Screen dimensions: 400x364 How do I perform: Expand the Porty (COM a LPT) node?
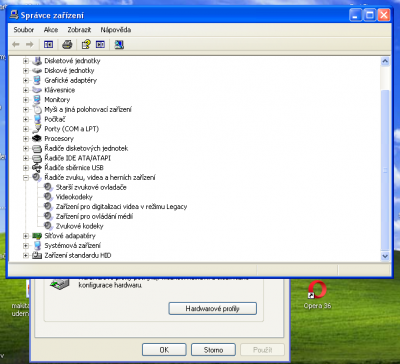[26, 129]
